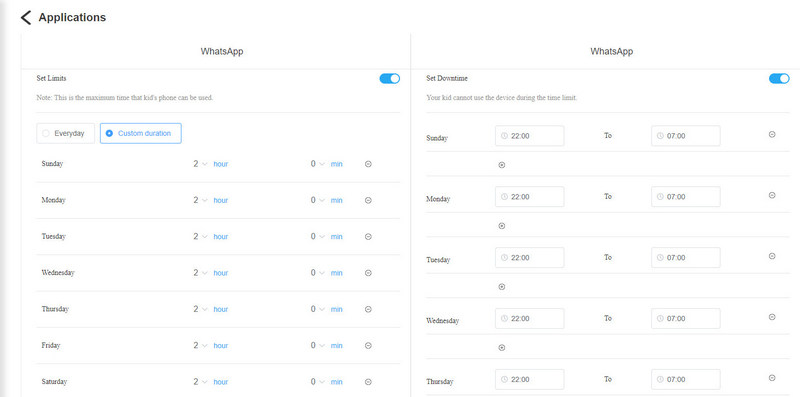Screen dimensions: 800x397
Task: Open Monday minutes dropdown
Action: click(x=317, y=200)
